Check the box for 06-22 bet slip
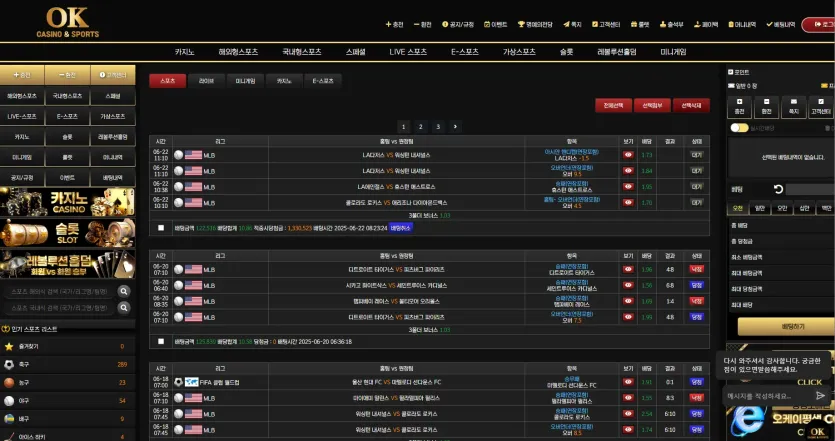 click(x=161, y=227)
